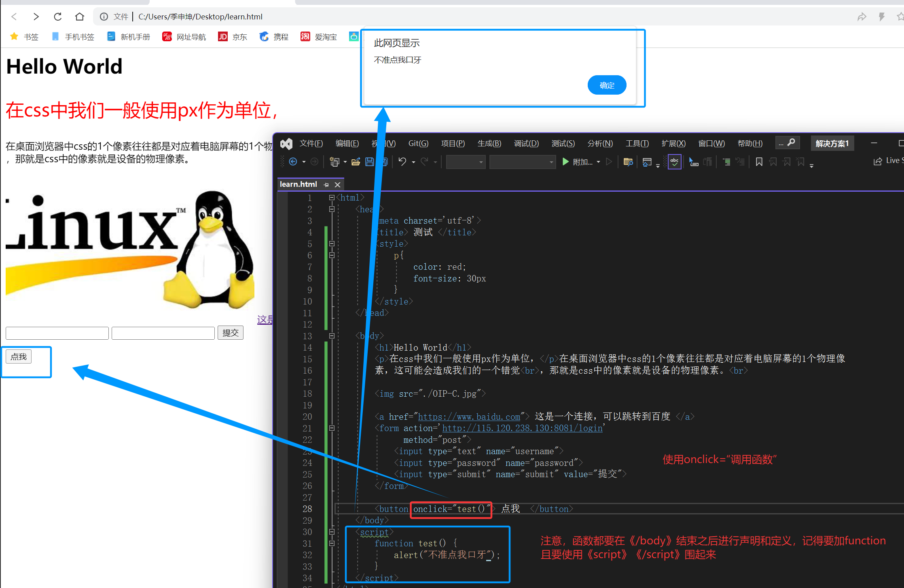Click the Live Share button
904x588 pixels.
(888, 161)
